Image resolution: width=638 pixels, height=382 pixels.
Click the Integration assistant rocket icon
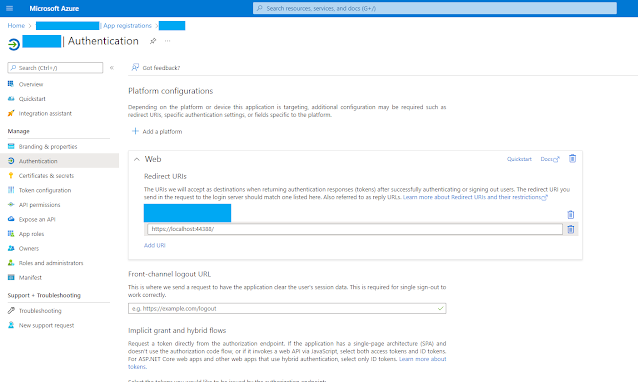click(11, 113)
